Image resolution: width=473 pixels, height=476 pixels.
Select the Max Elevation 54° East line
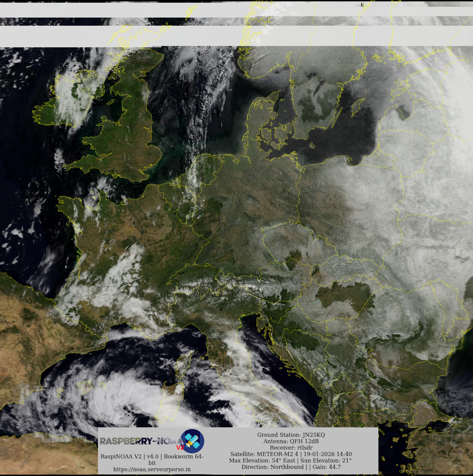click(290, 460)
